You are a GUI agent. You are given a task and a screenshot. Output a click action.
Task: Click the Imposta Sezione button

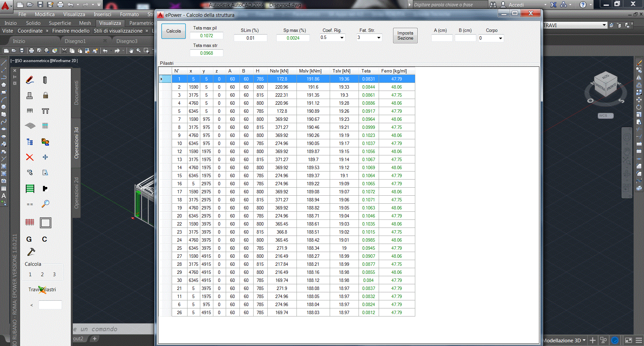405,36
